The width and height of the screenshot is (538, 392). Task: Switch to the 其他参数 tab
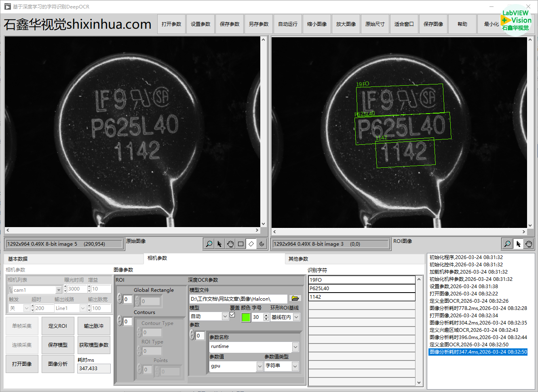298,259
